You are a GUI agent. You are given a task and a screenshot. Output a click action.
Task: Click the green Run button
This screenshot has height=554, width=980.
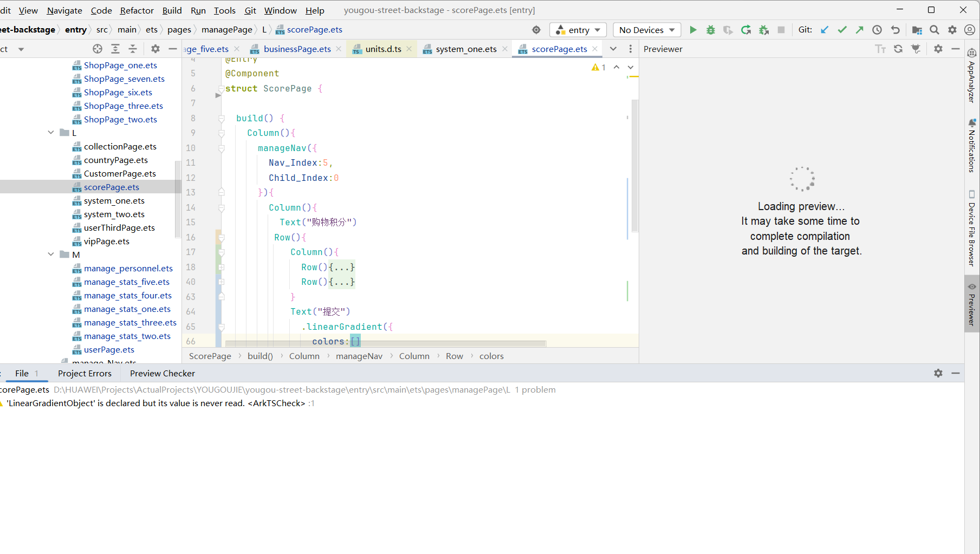[x=693, y=30]
